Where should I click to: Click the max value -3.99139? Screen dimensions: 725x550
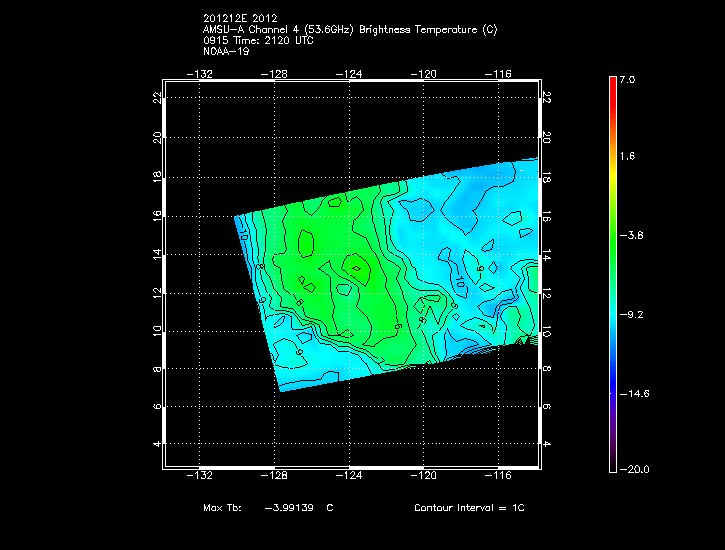click(x=290, y=508)
